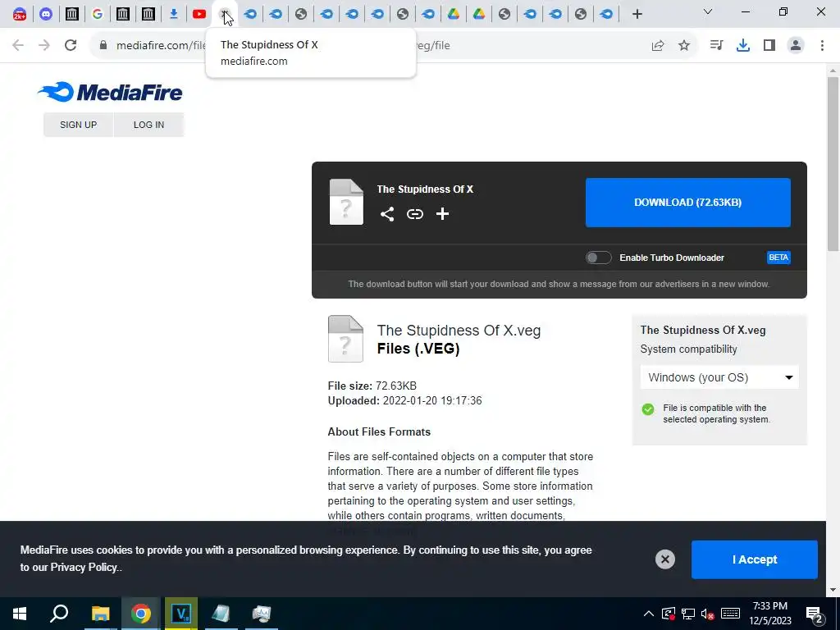Switch to the Google tab
The height and width of the screenshot is (630, 840).
97,14
